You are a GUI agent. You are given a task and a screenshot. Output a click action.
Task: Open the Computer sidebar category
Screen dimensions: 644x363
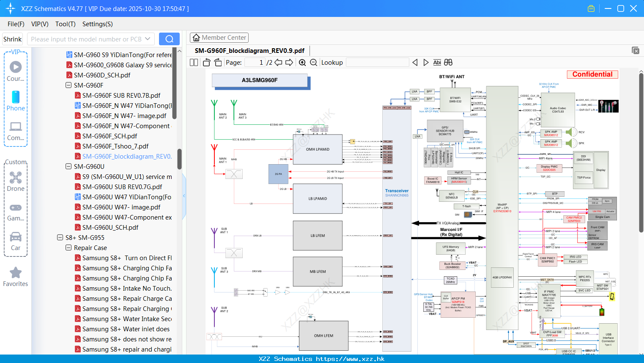click(x=16, y=131)
